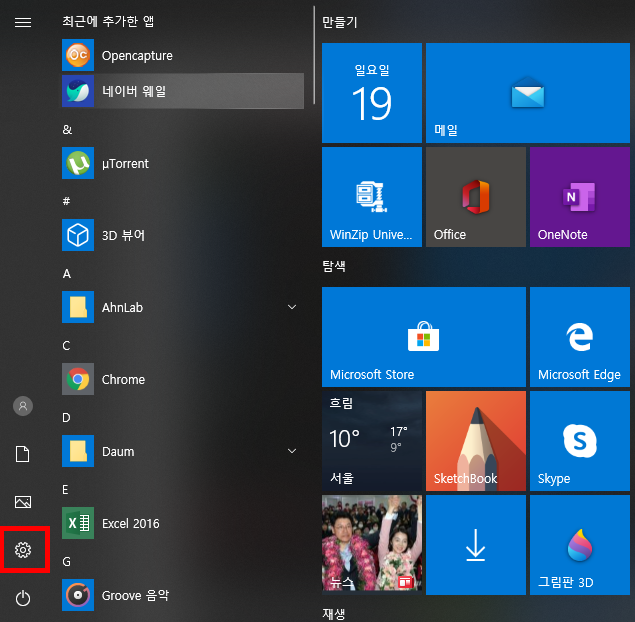Jump via the & section header
The height and width of the screenshot is (622, 635).
pos(67,130)
